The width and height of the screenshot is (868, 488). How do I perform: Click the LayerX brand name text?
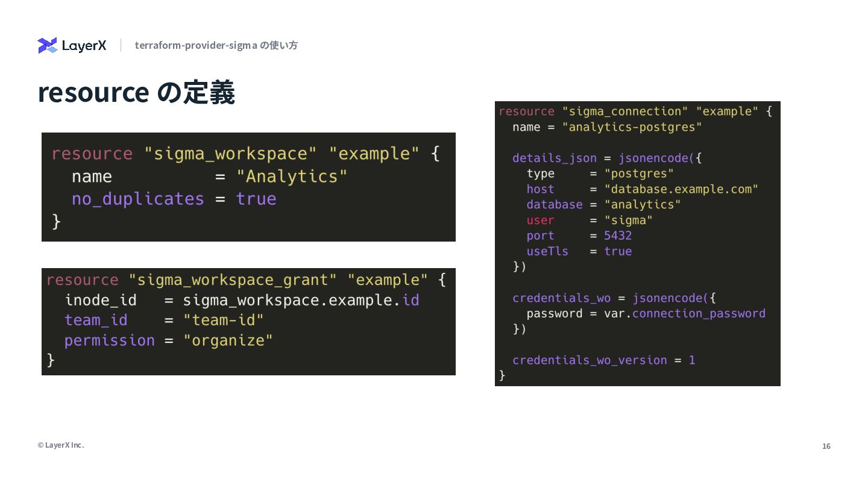(84, 46)
